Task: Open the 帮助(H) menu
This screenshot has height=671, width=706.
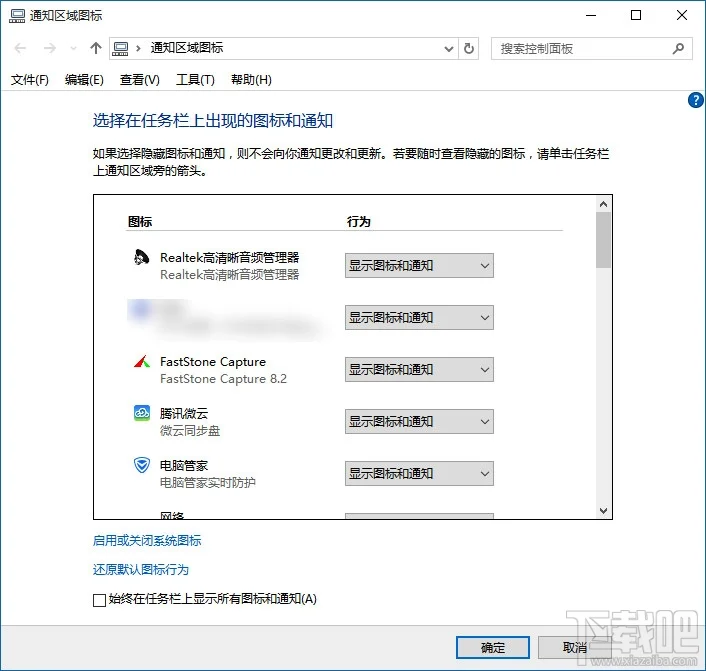Action: coord(251,80)
